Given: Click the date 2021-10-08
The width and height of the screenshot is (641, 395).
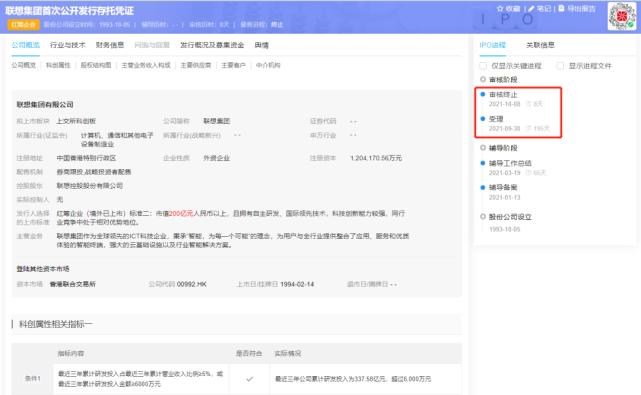Looking at the screenshot, I should pyautogui.click(x=504, y=104).
